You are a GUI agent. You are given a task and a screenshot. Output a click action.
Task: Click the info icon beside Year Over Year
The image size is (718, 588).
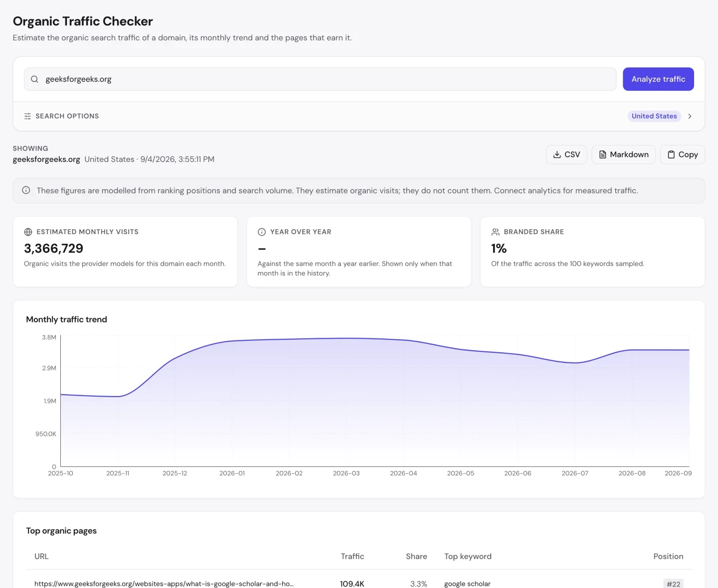tap(262, 232)
